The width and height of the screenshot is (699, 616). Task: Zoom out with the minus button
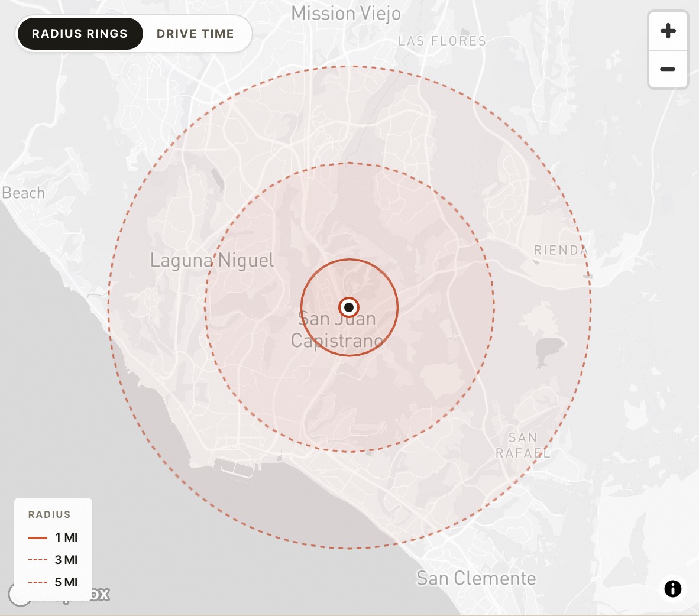[x=668, y=69]
